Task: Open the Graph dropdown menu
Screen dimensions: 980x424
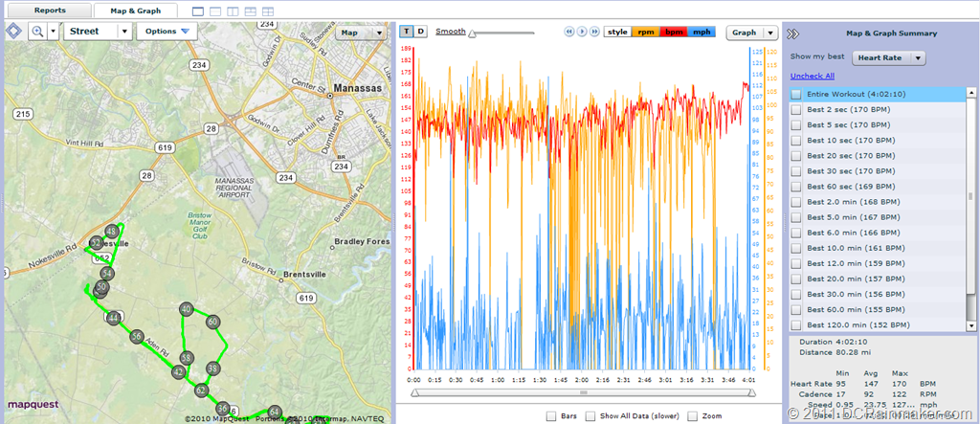Action: tap(752, 33)
